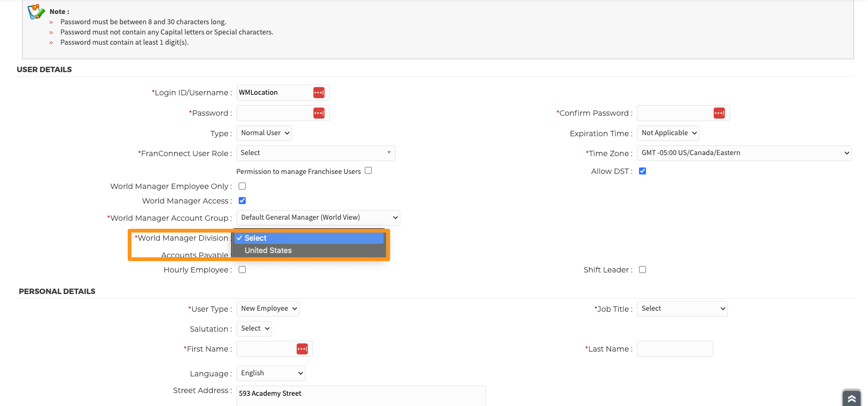
Task: Open the Salutation dropdown
Action: click(254, 328)
